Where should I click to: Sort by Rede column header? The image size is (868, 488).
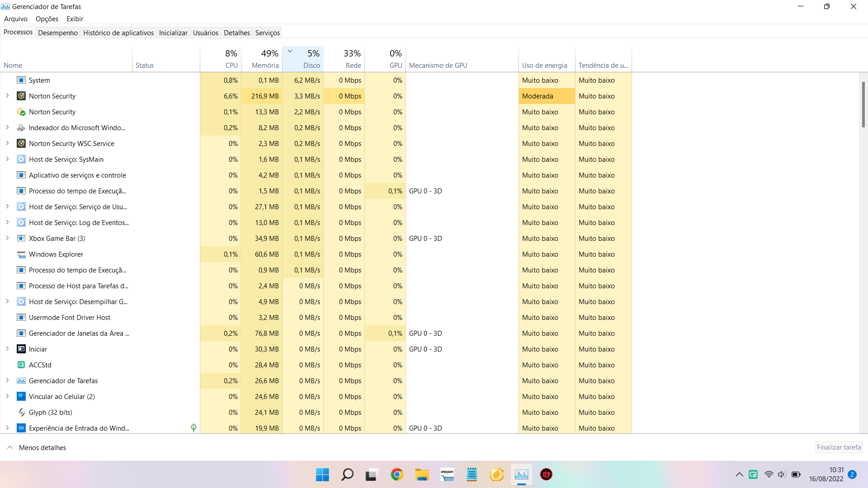(x=344, y=59)
